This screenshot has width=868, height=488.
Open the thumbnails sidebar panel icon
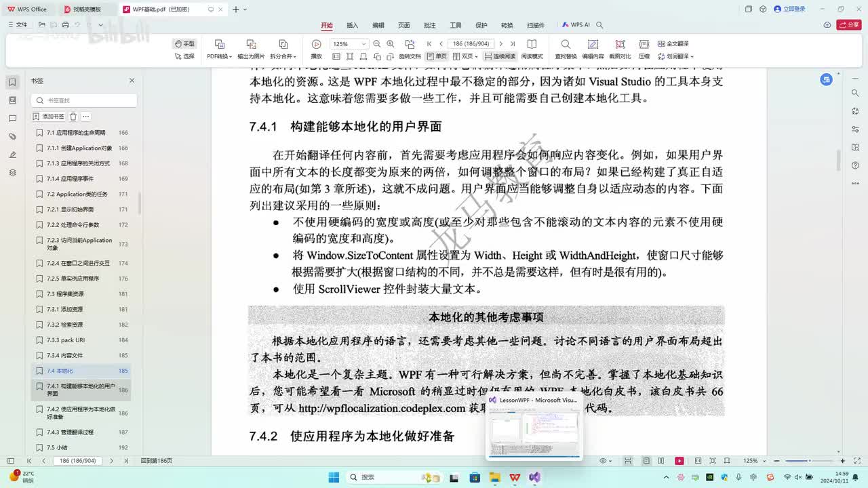tap(12, 100)
